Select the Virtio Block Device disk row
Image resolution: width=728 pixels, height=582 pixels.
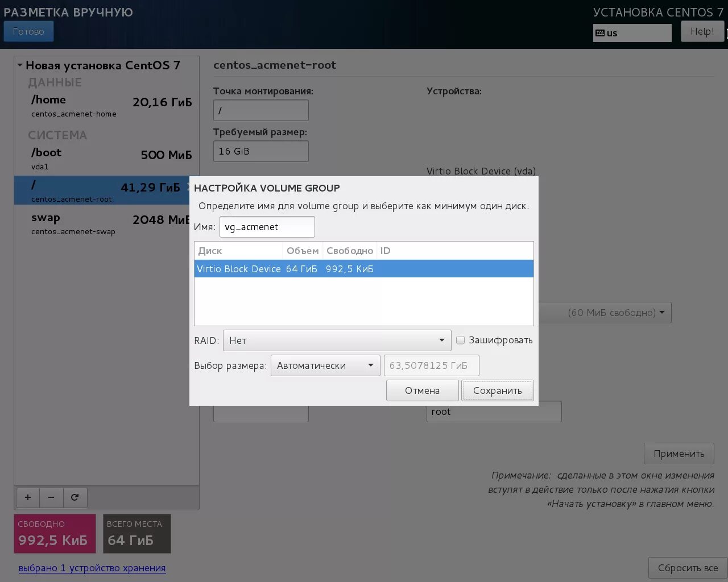[364, 269]
